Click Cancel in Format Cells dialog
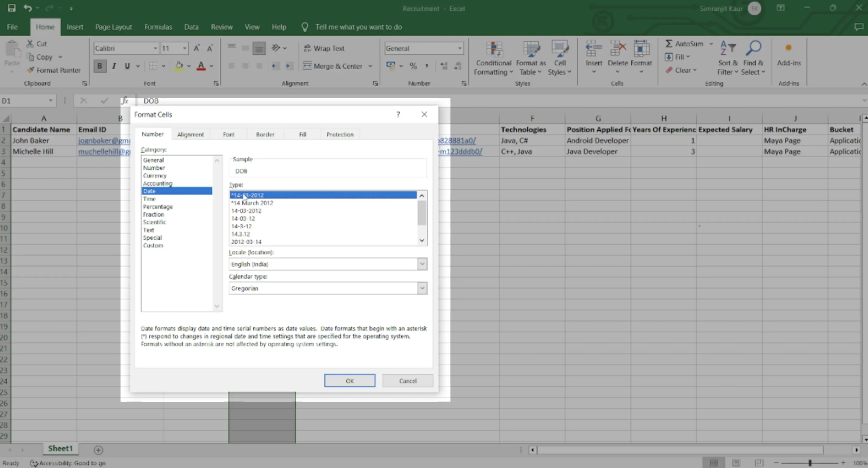Image resolution: width=868 pixels, height=468 pixels. tap(408, 381)
